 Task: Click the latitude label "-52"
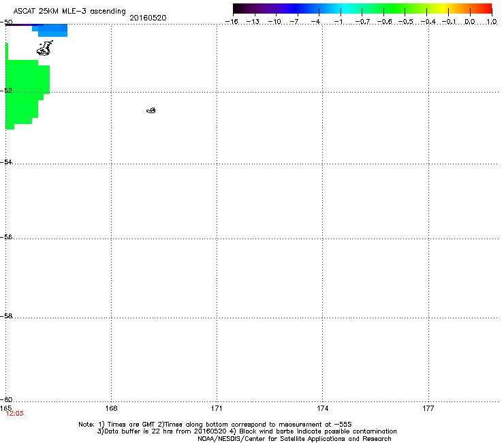(x=6, y=91)
